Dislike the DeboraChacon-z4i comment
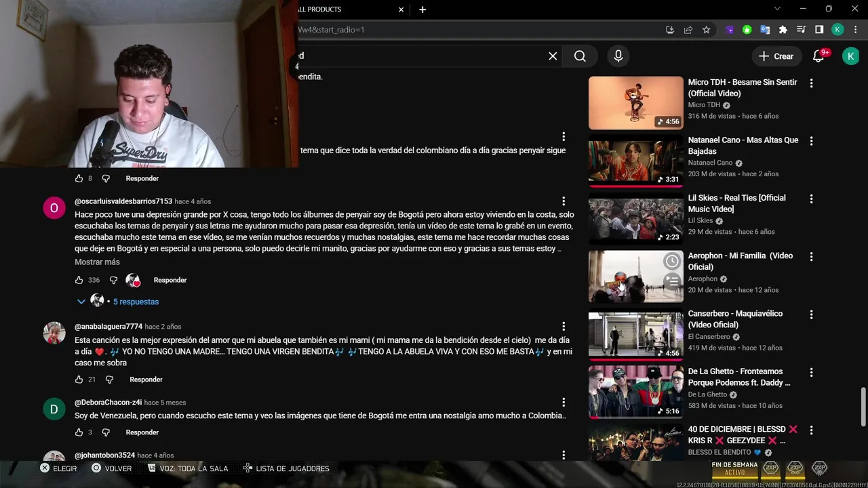 click(106, 432)
